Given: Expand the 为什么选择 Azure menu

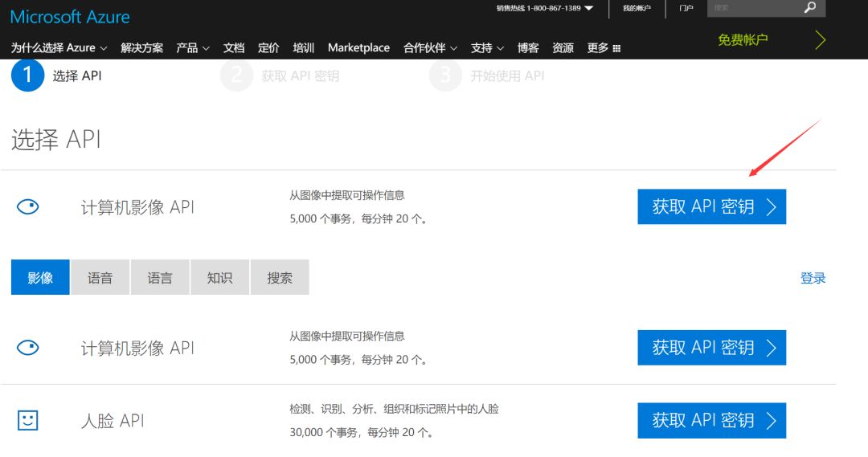Looking at the screenshot, I should point(59,47).
